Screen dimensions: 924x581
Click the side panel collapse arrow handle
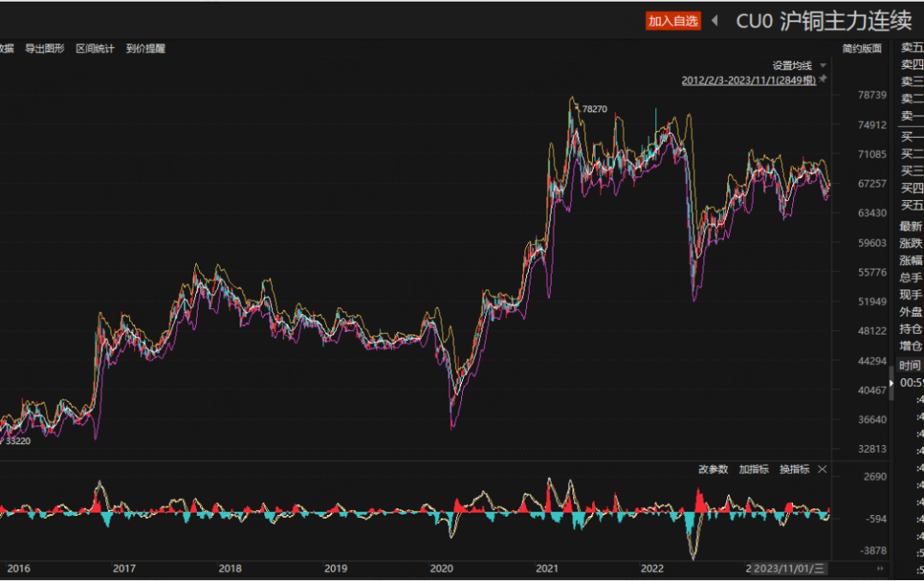(x=891, y=383)
